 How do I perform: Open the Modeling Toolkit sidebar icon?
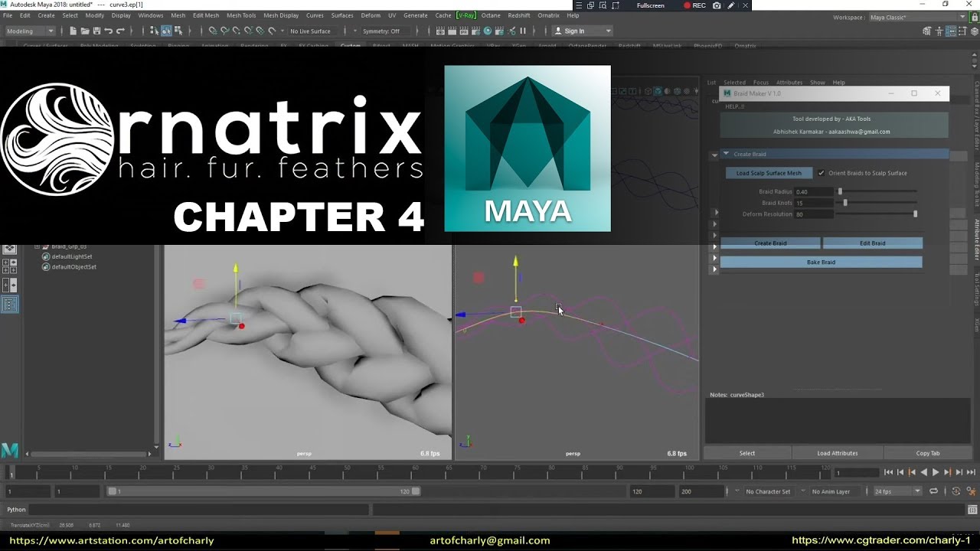point(926,31)
